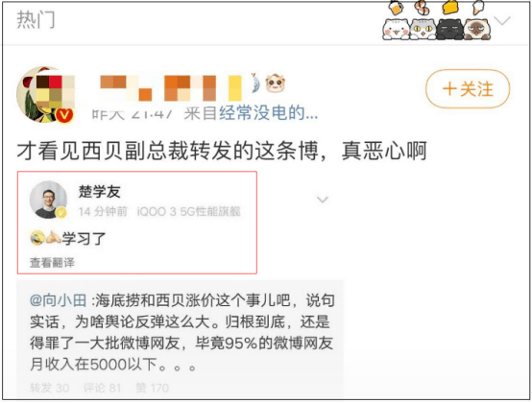Click the folded hands emoji
The image size is (532, 403).
coord(53,238)
